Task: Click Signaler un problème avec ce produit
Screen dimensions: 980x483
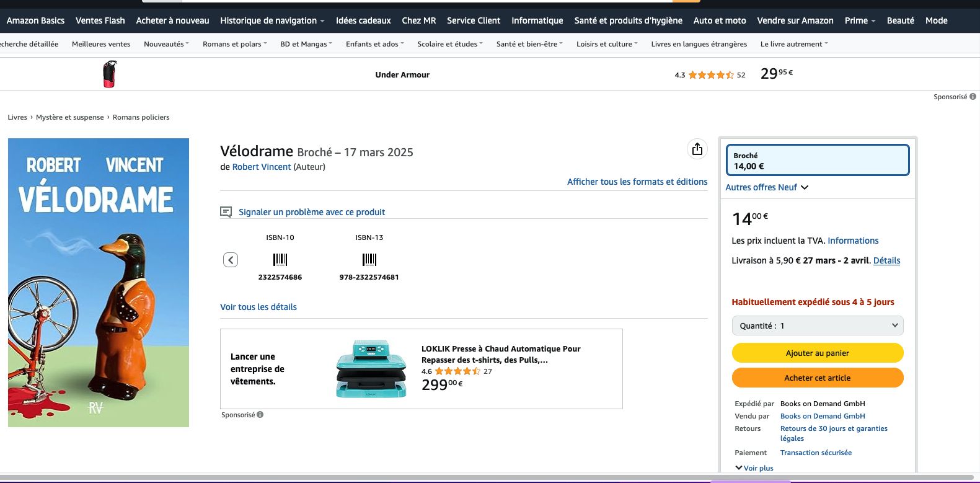Action: 312,212
